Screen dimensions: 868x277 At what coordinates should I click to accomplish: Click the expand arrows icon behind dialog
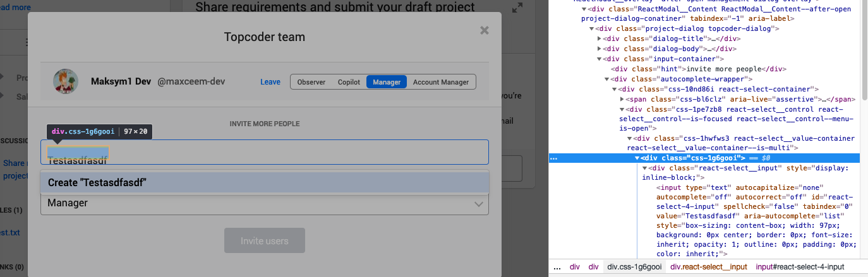pyautogui.click(x=517, y=8)
